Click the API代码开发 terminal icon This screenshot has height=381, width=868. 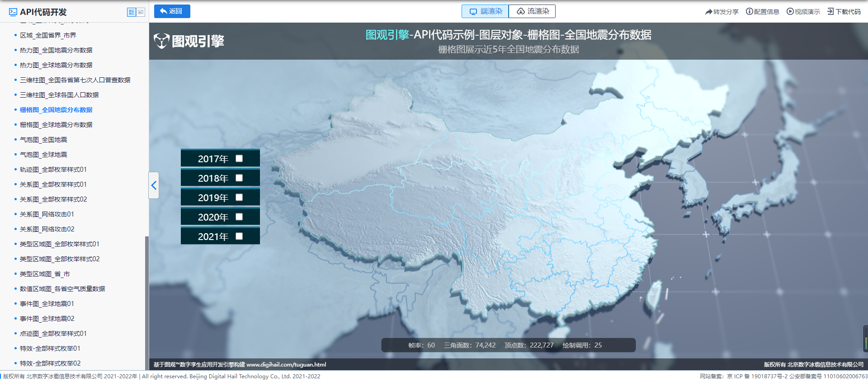coord(13,12)
